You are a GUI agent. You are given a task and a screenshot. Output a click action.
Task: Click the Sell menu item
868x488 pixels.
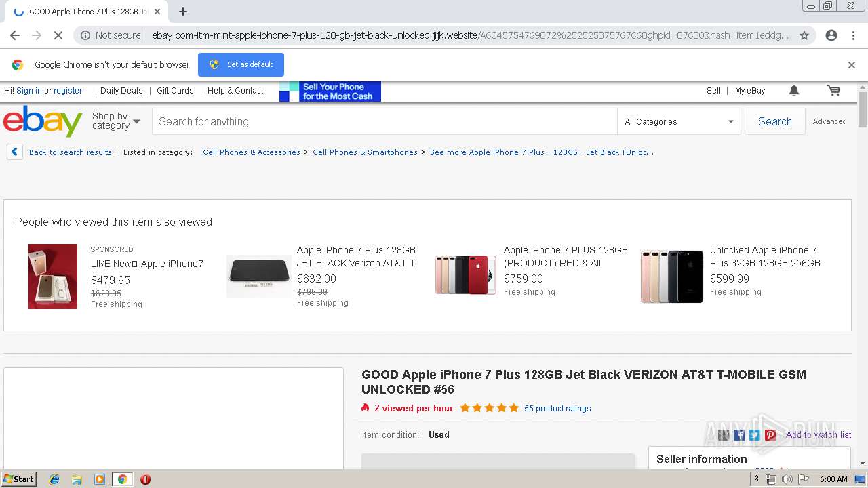[x=713, y=91]
